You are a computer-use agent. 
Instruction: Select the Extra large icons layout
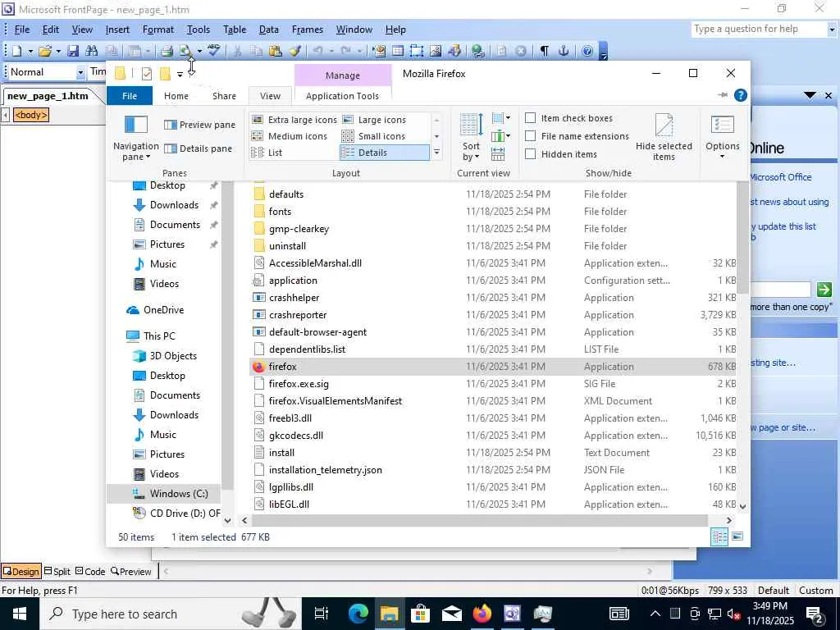point(294,120)
